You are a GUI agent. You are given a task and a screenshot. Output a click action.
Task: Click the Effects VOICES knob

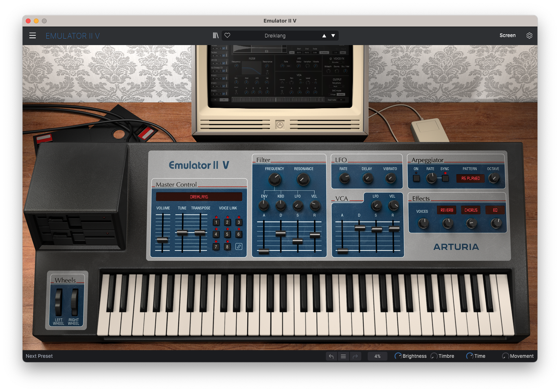tap(423, 223)
